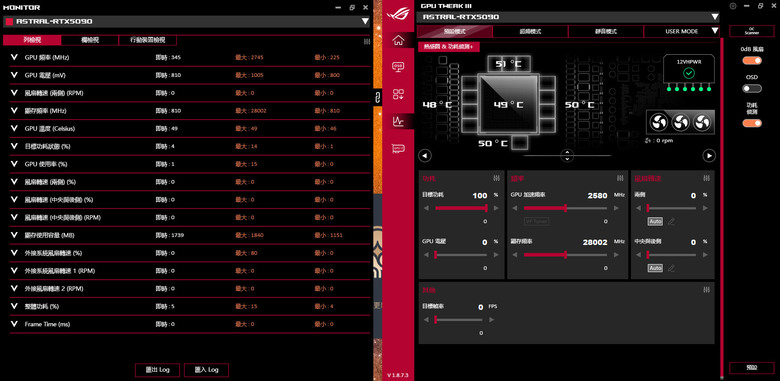Click thermal map & power detection button

(449, 46)
